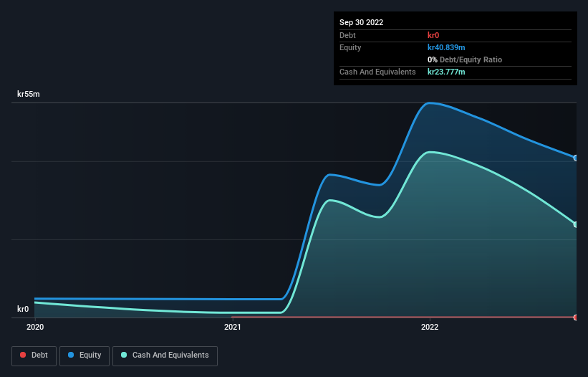This screenshot has height=377, width=588.
Task: Click the kr55m y-axis label
Action: [29, 94]
